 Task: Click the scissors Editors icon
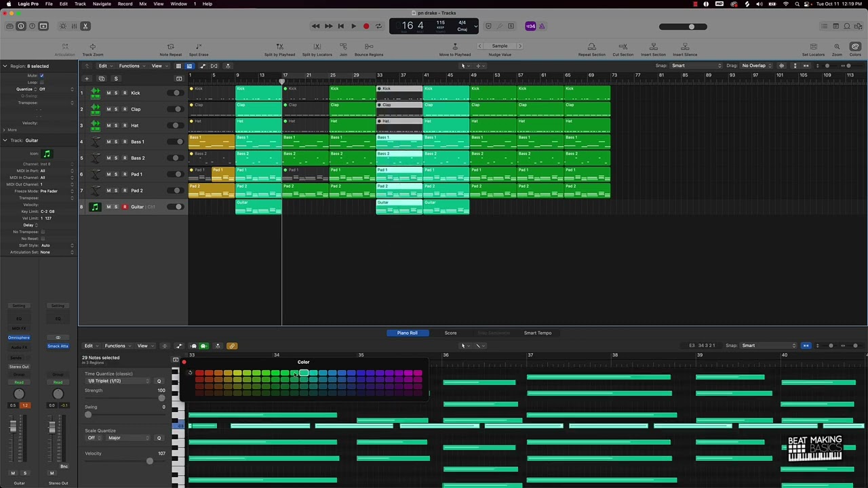pyautogui.click(x=85, y=26)
